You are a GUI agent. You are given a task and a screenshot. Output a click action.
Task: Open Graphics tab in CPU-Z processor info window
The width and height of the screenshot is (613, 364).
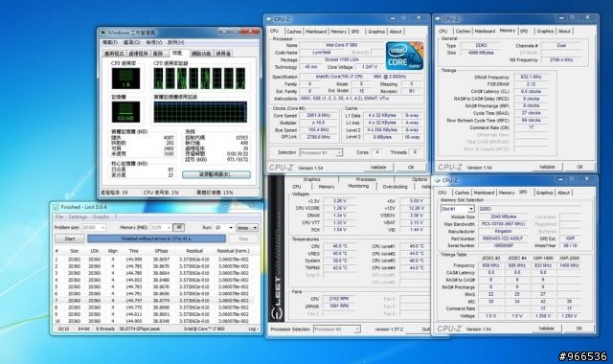point(376,32)
